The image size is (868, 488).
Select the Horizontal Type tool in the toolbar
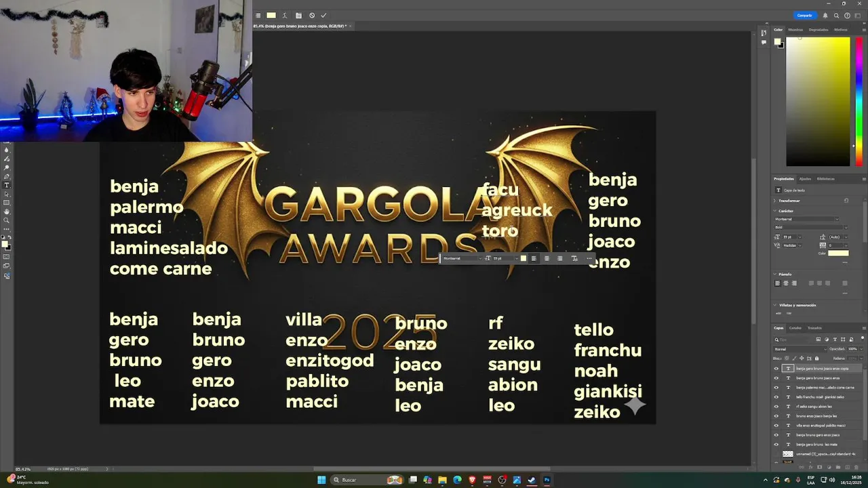pyautogui.click(x=7, y=185)
